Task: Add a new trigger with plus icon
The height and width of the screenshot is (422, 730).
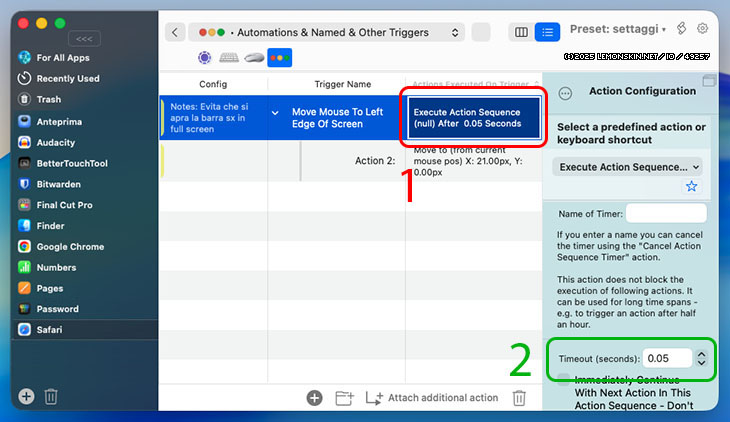Action: tap(314, 398)
